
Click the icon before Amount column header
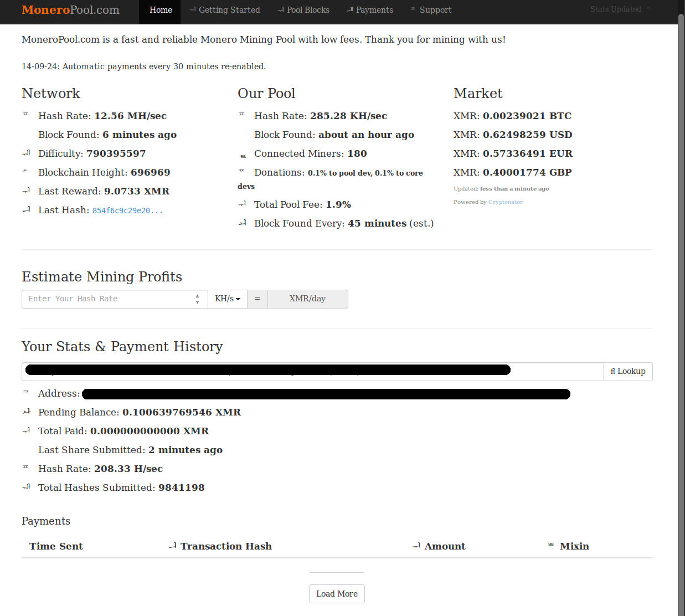click(x=416, y=546)
